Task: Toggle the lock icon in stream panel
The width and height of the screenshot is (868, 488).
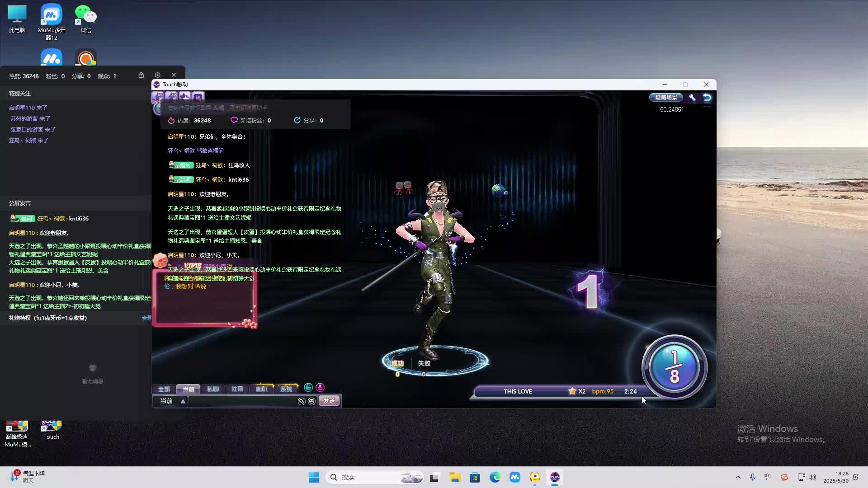Action: click(141, 75)
